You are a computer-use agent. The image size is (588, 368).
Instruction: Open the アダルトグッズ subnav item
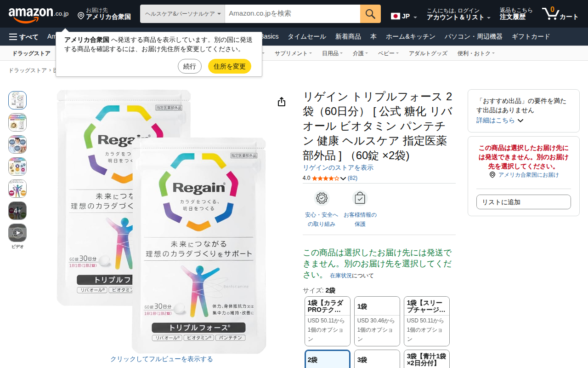pyautogui.click(x=428, y=53)
